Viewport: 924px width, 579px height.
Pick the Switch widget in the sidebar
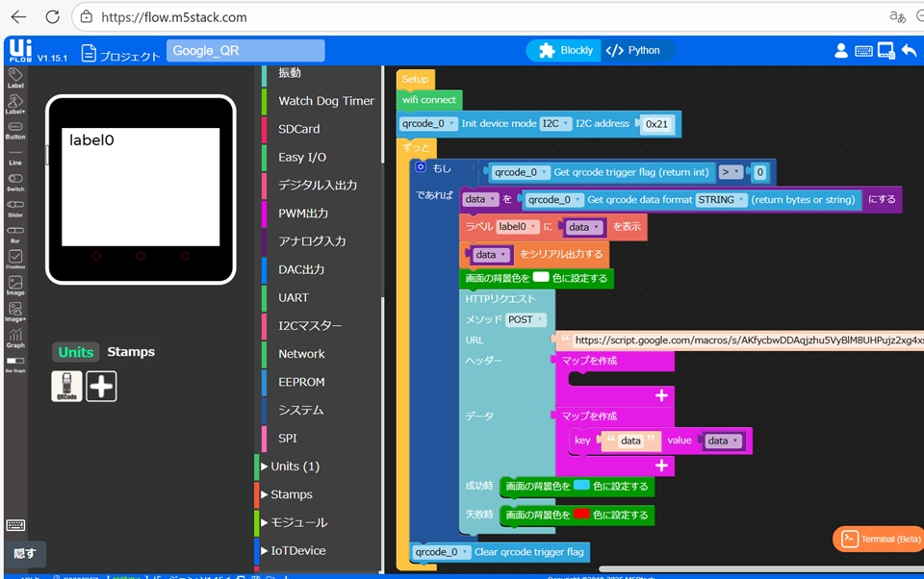[x=15, y=182]
